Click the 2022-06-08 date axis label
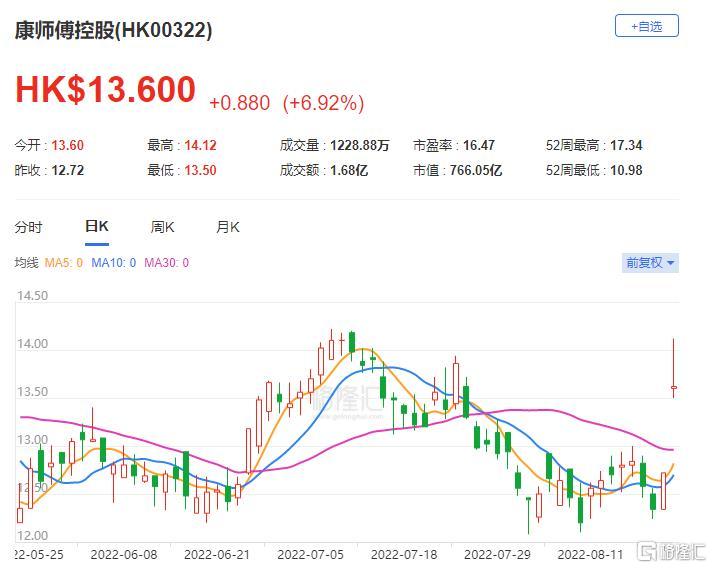The image size is (712, 568). click(x=124, y=555)
